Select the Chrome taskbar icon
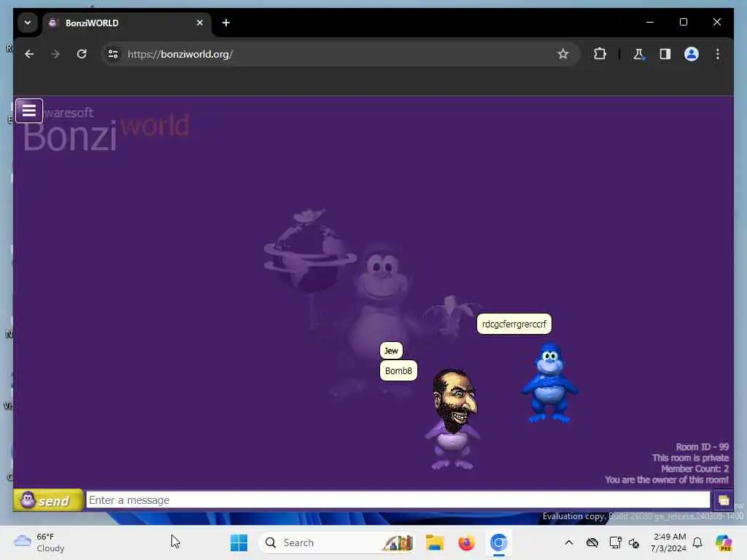This screenshot has width=747, height=560. pyautogui.click(x=498, y=542)
